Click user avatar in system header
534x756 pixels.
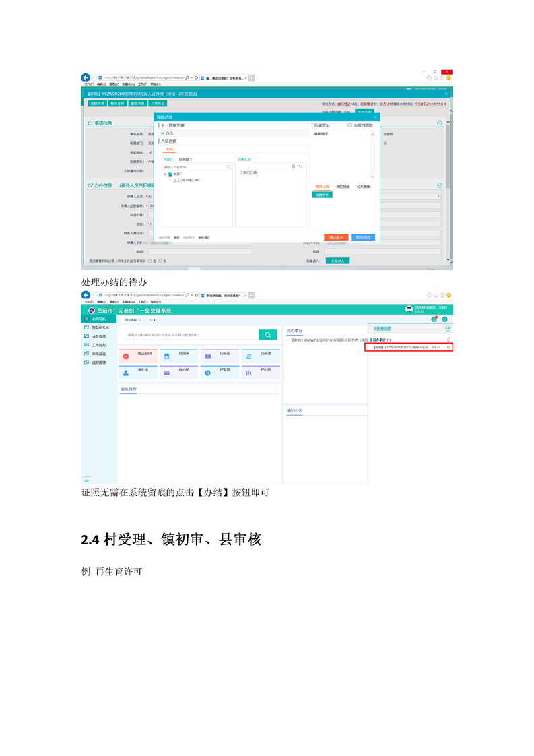point(409,309)
